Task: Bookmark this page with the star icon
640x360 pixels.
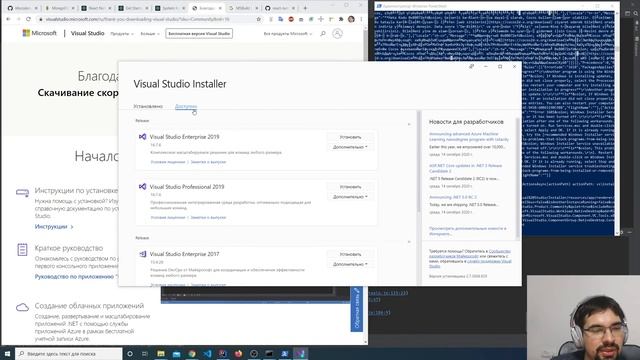Action: [258, 19]
